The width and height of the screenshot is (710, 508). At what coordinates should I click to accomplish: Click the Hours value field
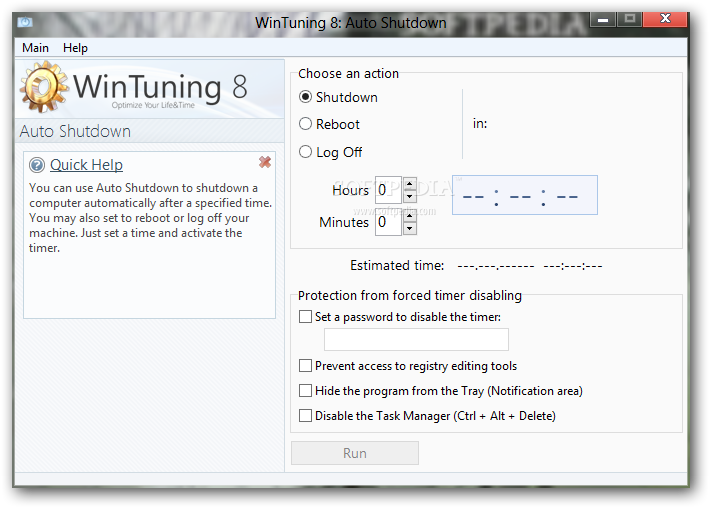(388, 190)
